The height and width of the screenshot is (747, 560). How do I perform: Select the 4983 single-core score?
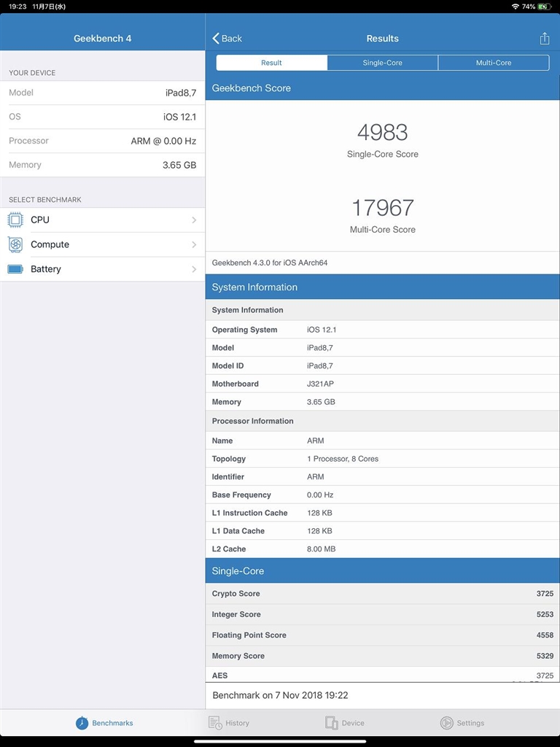(x=382, y=133)
